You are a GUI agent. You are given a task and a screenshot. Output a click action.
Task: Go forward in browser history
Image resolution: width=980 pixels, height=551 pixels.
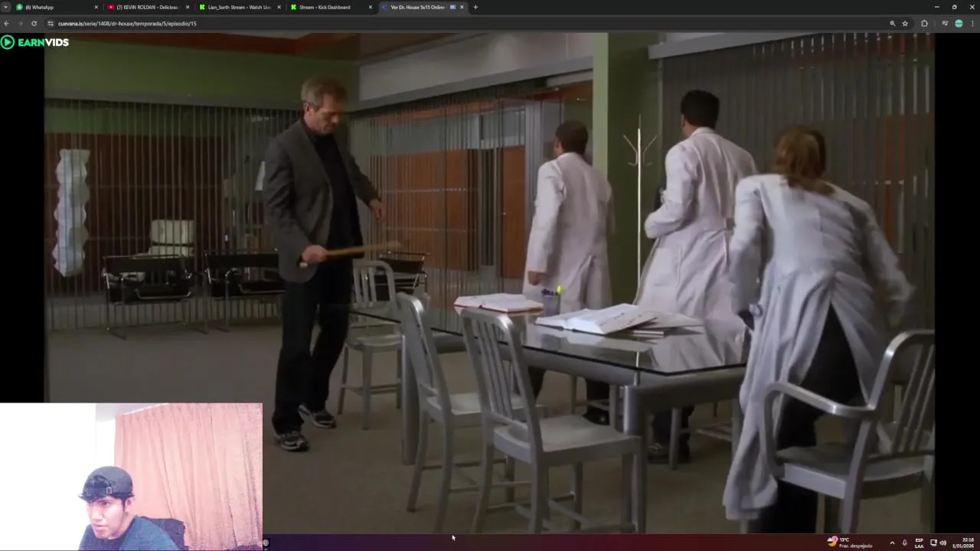[x=20, y=24]
